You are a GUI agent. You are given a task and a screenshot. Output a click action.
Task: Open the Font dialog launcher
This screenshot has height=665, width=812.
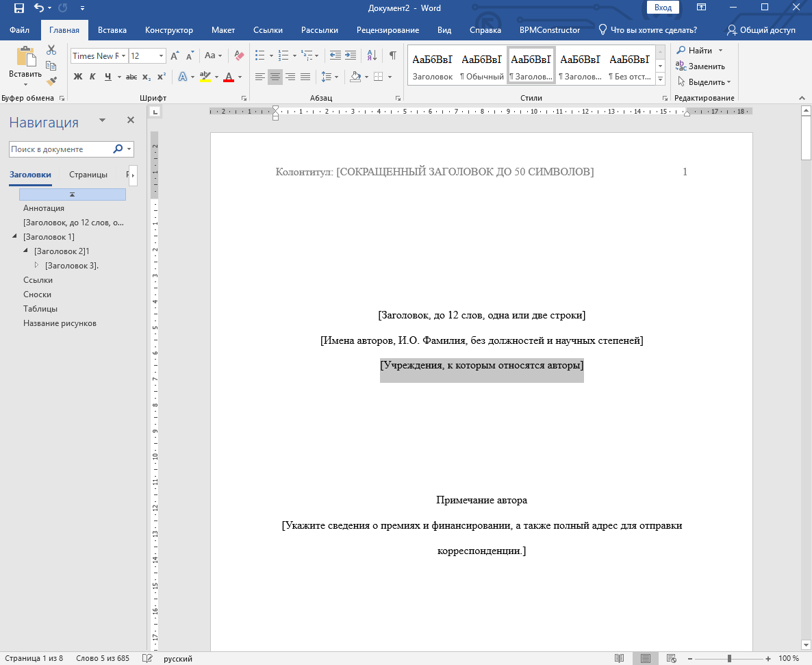[x=244, y=98]
